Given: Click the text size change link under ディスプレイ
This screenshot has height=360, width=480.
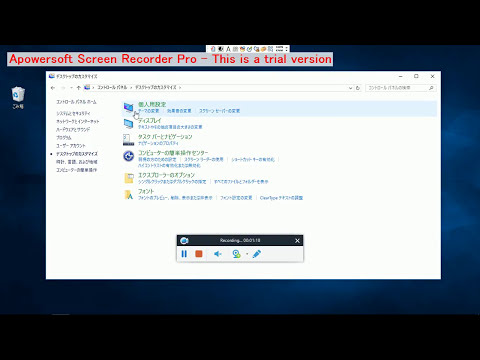Looking at the screenshot, I should point(170,127).
